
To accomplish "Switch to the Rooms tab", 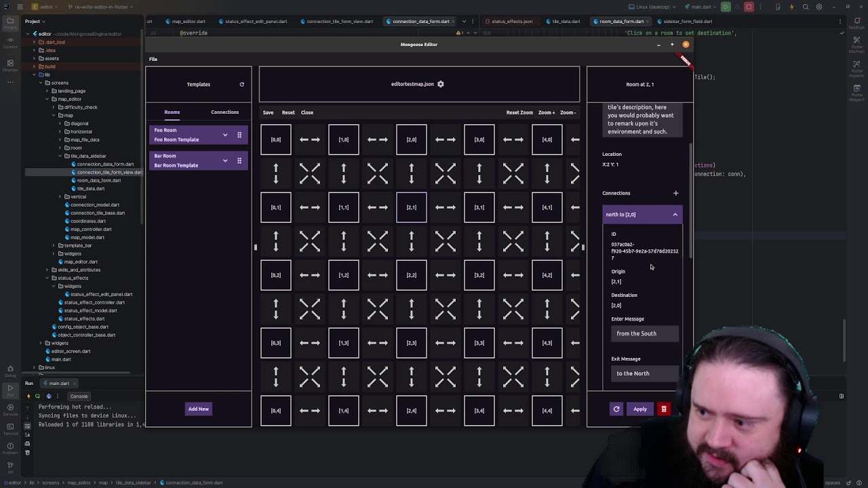I will 172,113.
